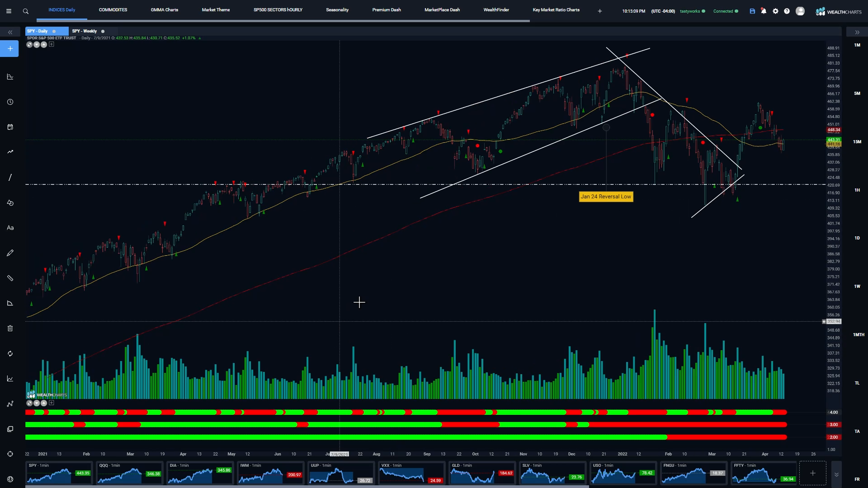This screenshot has width=868, height=488.
Task: Click the Connected data feed indicator
Action: pyautogui.click(x=726, y=11)
